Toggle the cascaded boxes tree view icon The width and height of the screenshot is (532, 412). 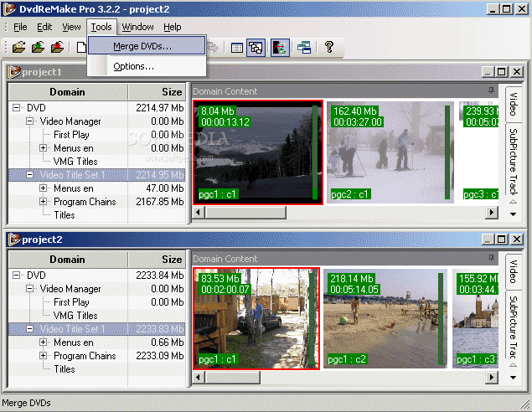(256, 48)
